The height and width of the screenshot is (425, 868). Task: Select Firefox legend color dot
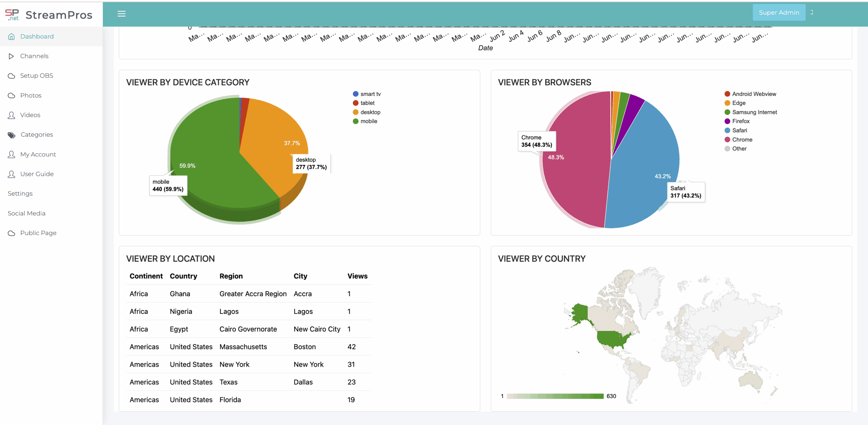[x=727, y=121]
